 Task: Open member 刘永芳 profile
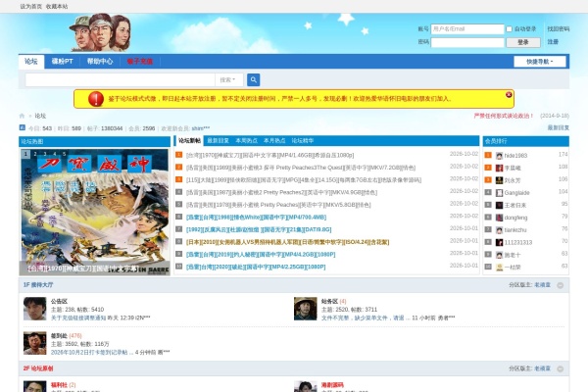coord(513,180)
